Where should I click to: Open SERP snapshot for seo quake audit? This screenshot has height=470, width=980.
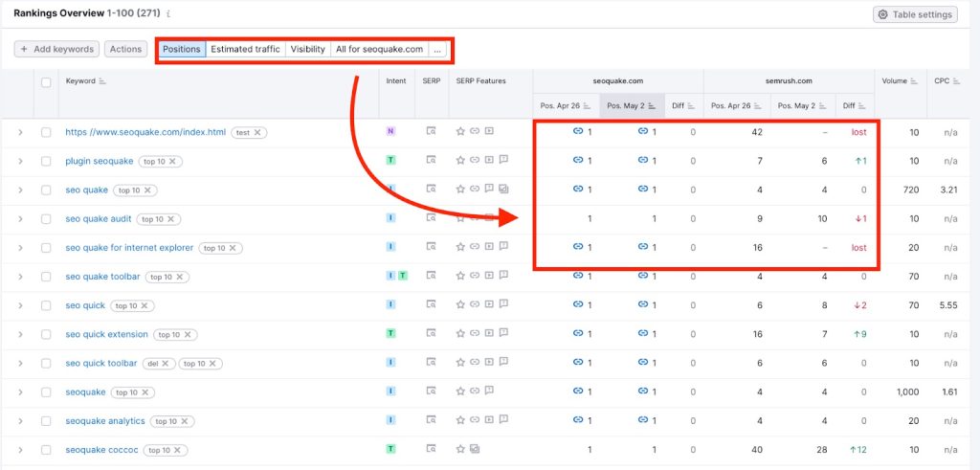point(431,218)
